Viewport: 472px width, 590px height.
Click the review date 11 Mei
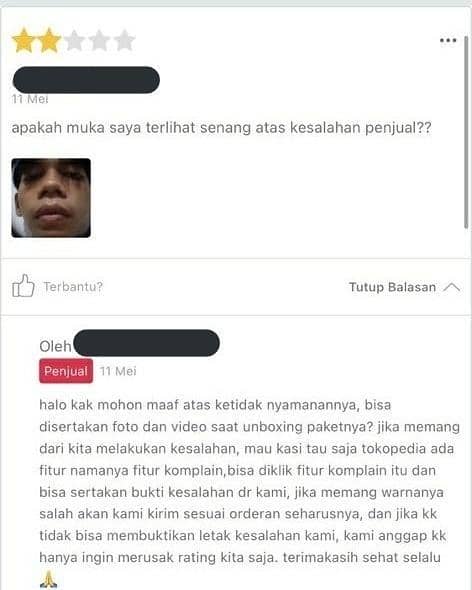(30, 99)
